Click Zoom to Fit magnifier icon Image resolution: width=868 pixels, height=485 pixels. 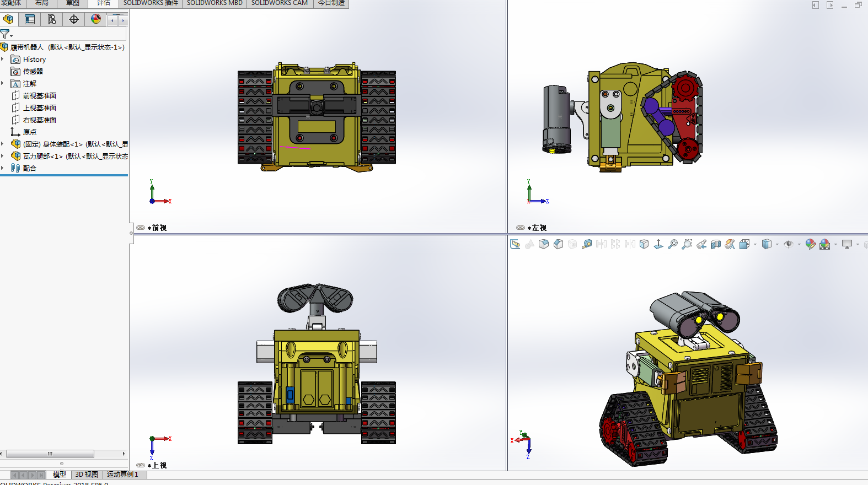tap(673, 244)
